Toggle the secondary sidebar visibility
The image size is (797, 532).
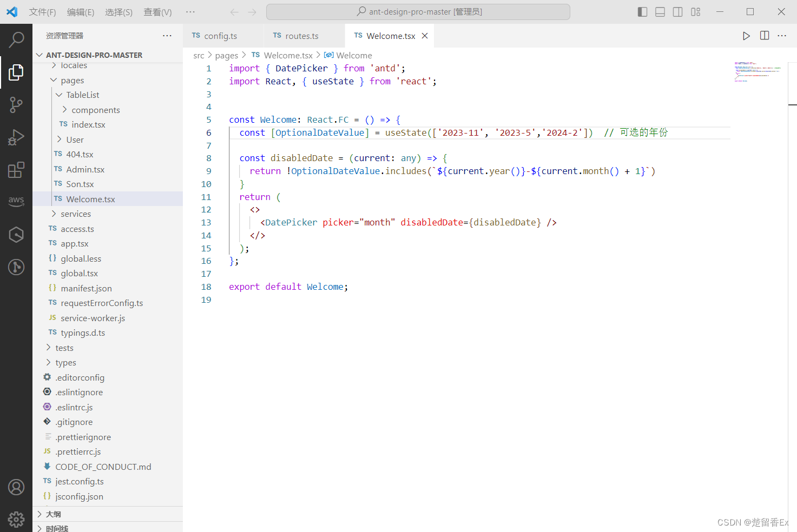pos(677,11)
